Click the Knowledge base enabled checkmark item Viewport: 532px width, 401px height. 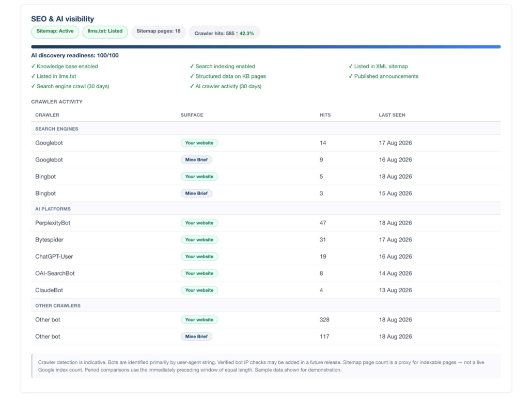point(65,67)
